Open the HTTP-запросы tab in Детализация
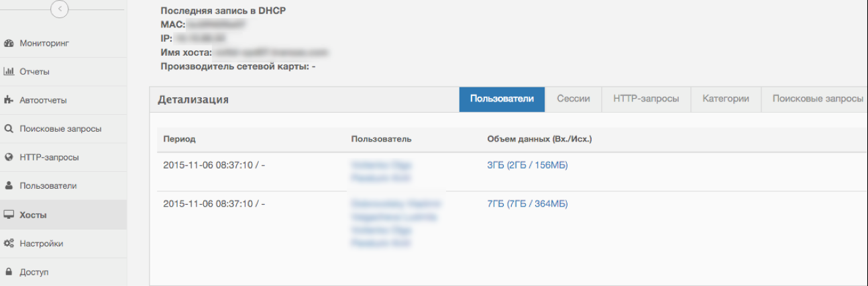The image size is (868, 286). tap(645, 99)
